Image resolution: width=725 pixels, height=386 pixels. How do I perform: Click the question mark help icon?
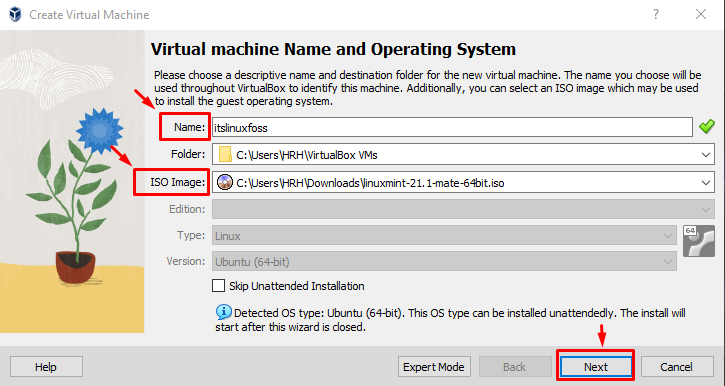(656, 14)
